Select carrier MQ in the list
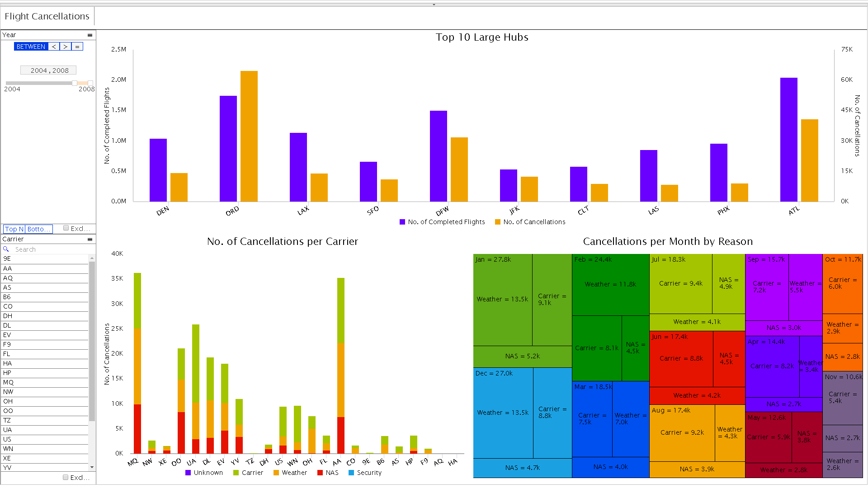868x488 pixels. click(x=44, y=382)
